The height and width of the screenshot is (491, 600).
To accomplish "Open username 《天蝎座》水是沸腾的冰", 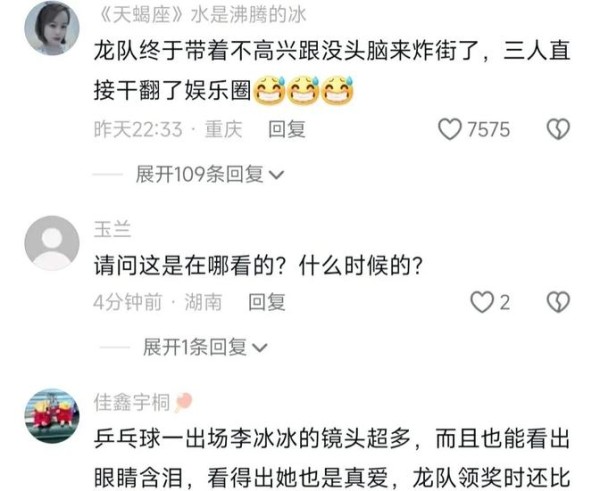I will 200,15.
